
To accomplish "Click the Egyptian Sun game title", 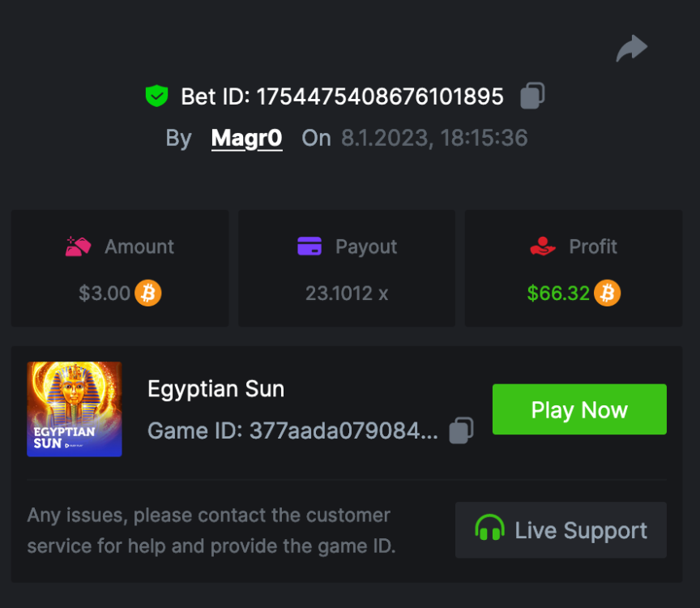I will tap(216, 389).
